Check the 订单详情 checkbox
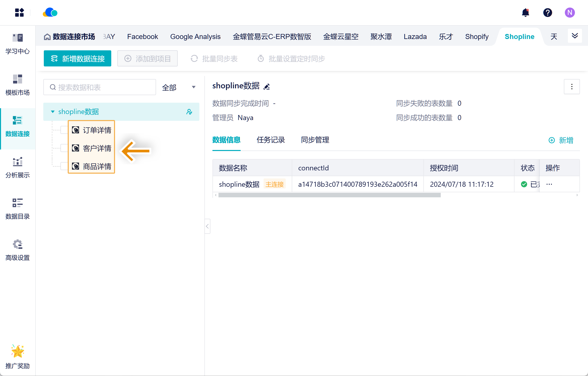The image size is (588, 376). tap(64, 130)
